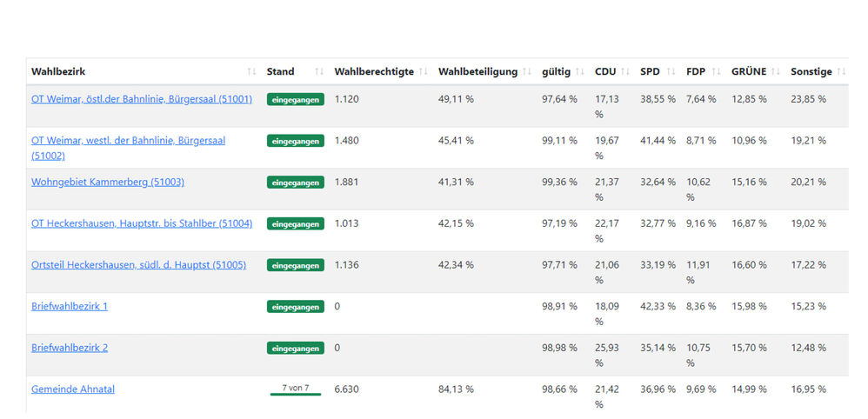Open OT Weimar östl. der Bahnlinie (51001) link
Viewport: 868px width, 419px height.
142,99
